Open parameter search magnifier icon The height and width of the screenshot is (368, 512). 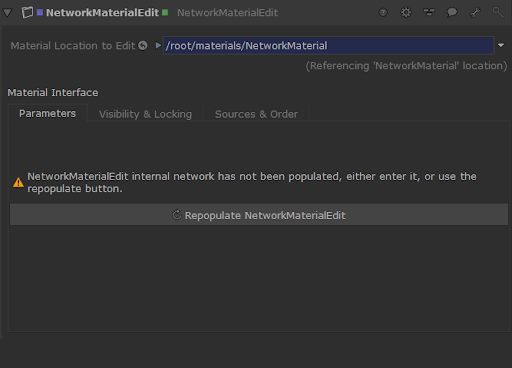click(x=498, y=13)
